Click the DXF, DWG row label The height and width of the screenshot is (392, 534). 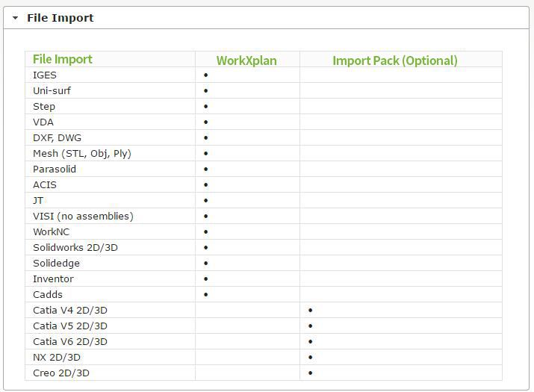58,137
